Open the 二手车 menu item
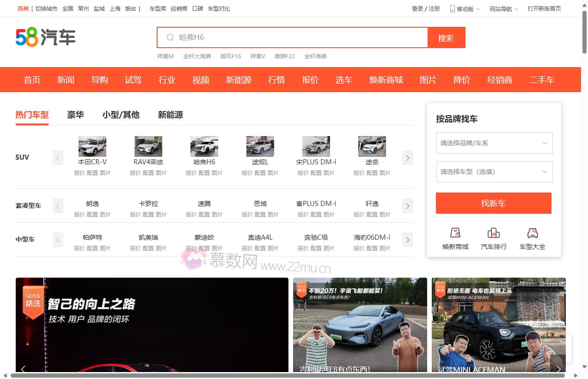 pos(542,79)
